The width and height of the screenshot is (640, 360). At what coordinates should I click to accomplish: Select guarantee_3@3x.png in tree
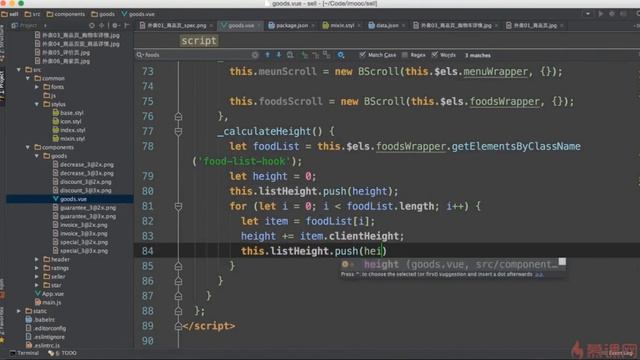pos(84,216)
